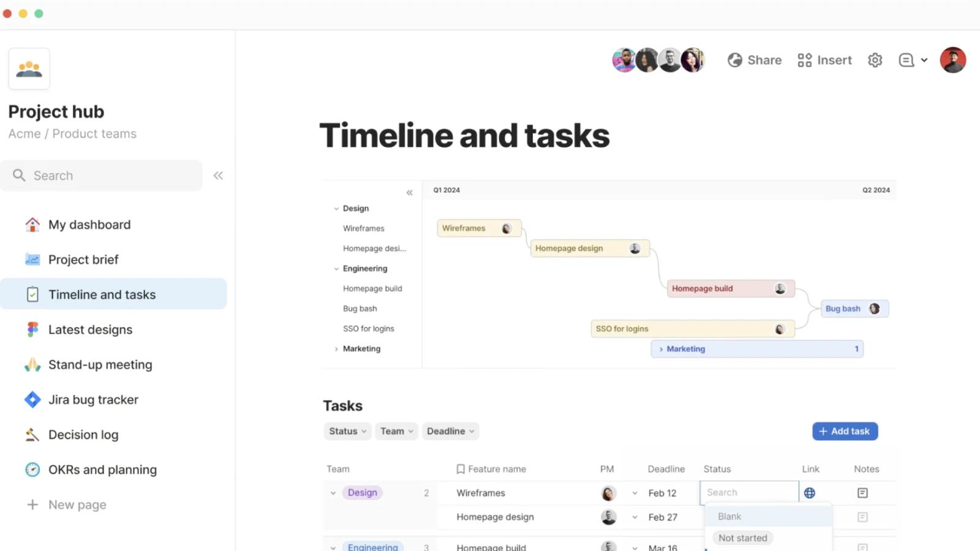Create a New page
Image resolution: width=980 pixels, height=551 pixels.
(77, 504)
